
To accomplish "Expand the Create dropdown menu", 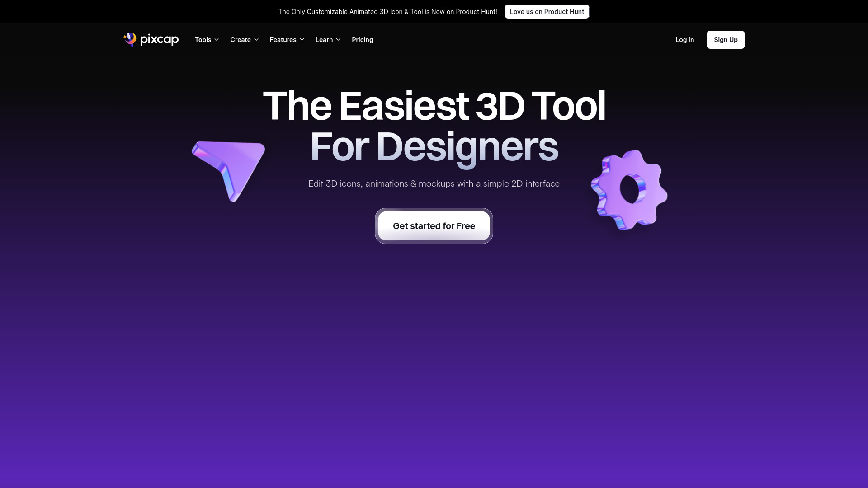I will [244, 39].
